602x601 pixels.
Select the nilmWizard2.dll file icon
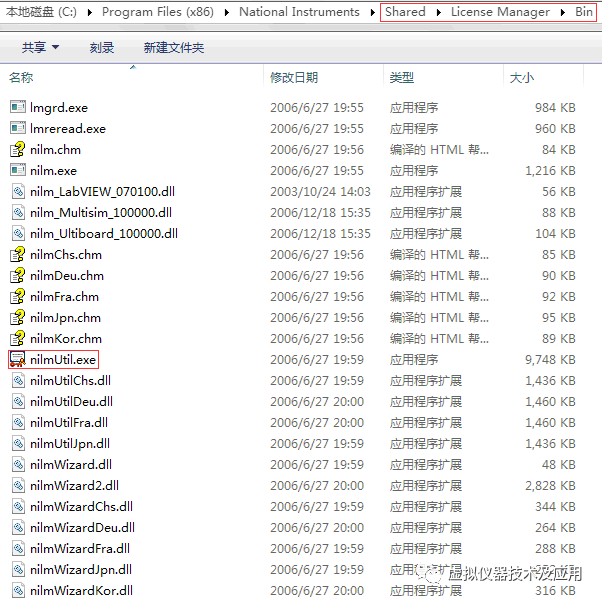(x=18, y=485)
